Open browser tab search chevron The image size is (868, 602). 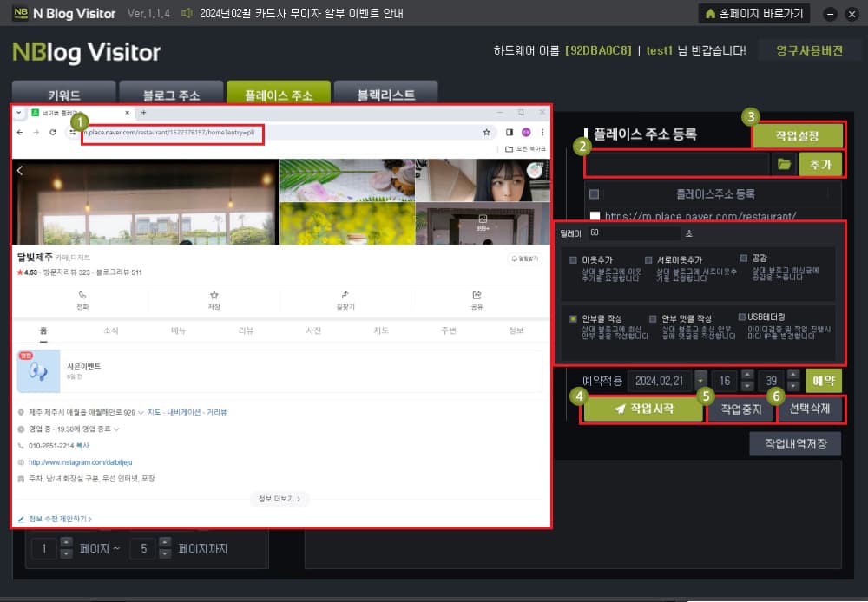coord(19,112)
